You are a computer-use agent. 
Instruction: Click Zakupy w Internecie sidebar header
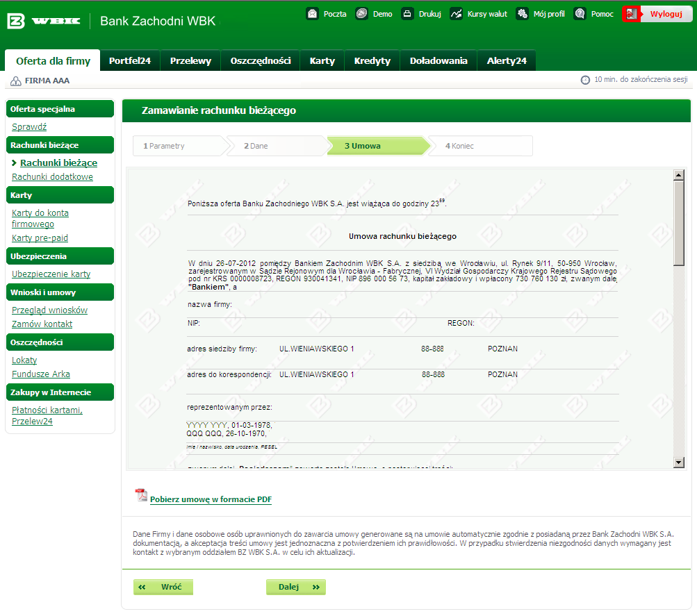pos(60,392)
